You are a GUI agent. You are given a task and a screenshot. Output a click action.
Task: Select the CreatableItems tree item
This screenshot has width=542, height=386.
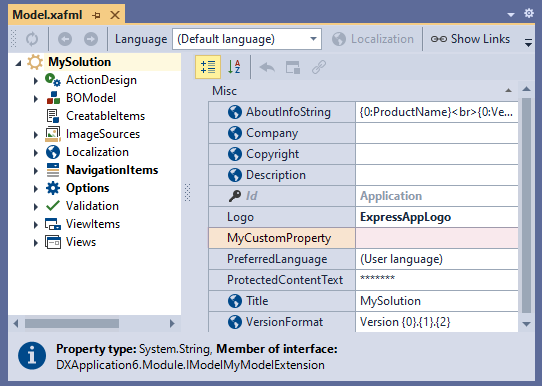(105, 116)
